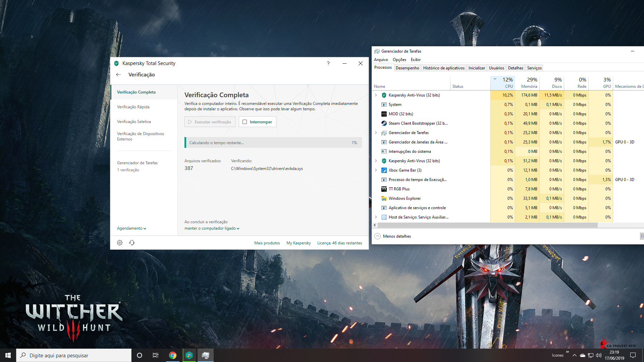This screenshot has height=362, width=644.
Task: Expand Host de Serviço process row
Action: [x=376, y=217]
